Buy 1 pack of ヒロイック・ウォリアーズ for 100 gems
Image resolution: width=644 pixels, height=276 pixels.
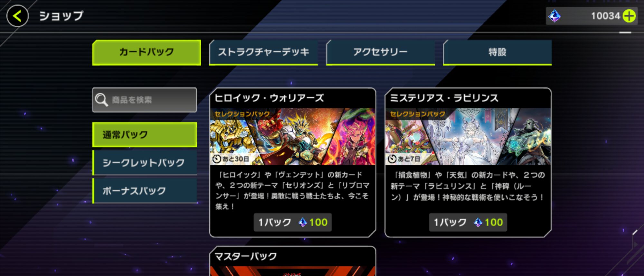tap(293, 222)
